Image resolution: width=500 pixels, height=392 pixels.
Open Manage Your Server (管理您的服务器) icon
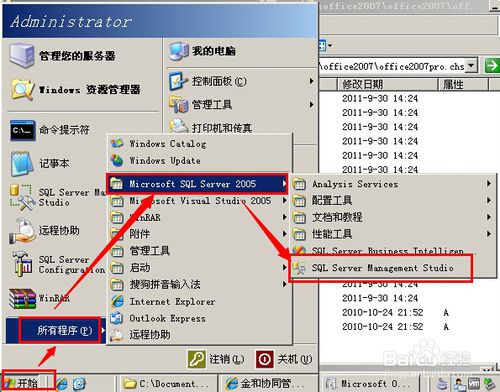tap(22, 55)
